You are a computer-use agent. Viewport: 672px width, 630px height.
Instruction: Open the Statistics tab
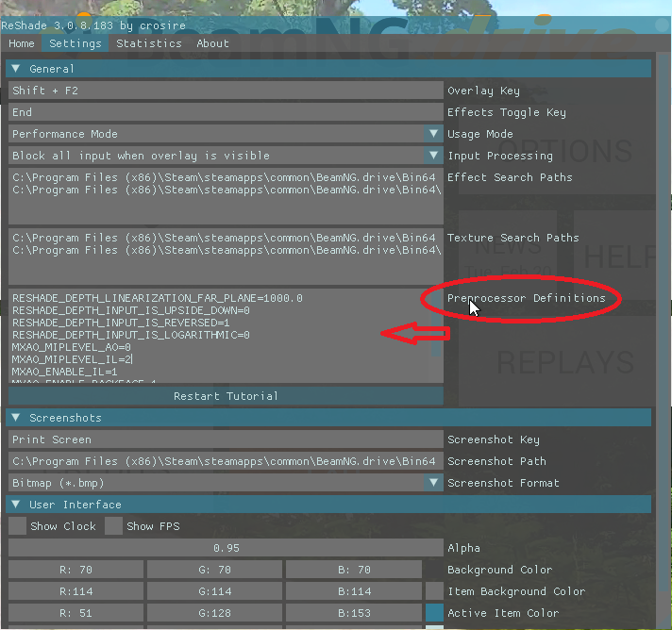149,43
